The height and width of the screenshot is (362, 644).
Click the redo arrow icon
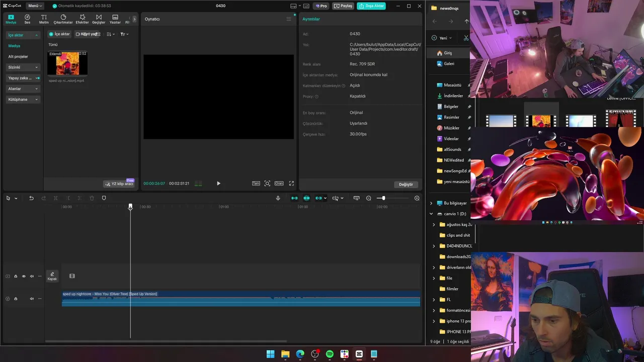43,198
